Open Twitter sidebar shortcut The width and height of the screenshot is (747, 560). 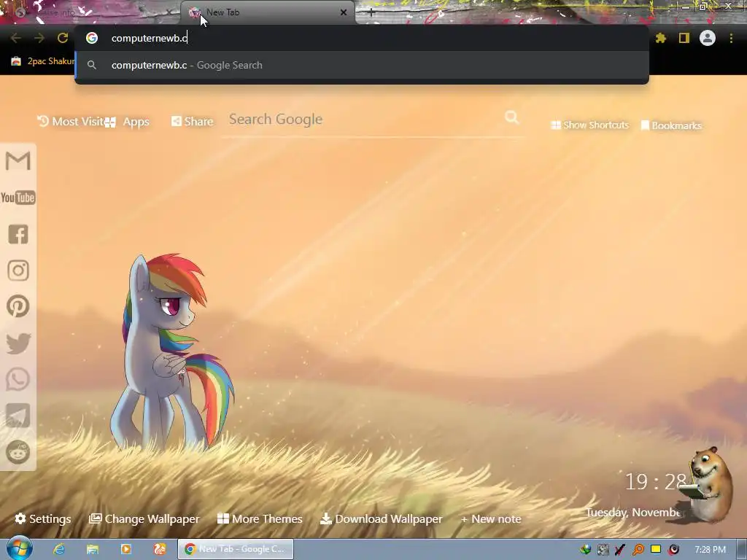(18, 343)
